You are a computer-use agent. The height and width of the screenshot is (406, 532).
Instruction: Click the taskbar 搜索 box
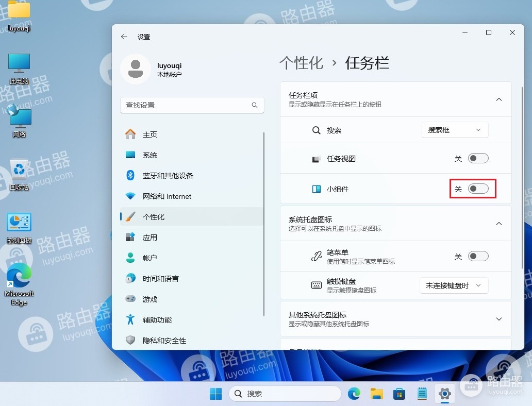coord(285,394)
